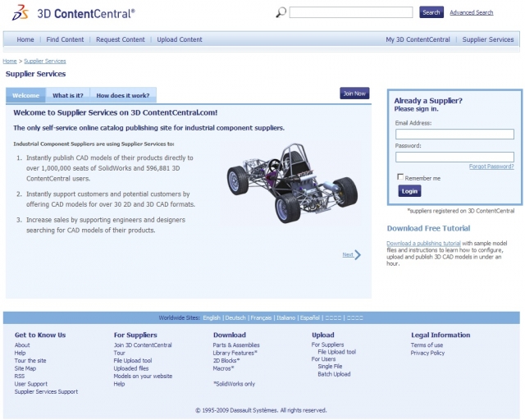
Task: Open the RSS footer link
Action: [20, 377]
